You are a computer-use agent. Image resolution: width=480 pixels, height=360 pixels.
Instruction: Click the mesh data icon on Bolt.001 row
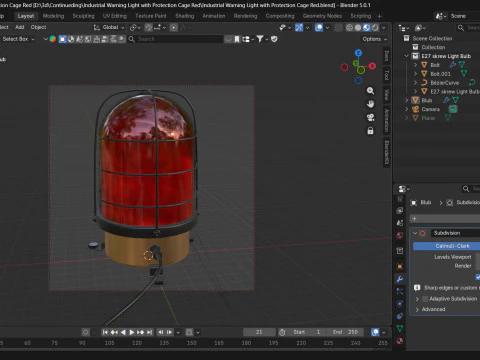[463, 73]
